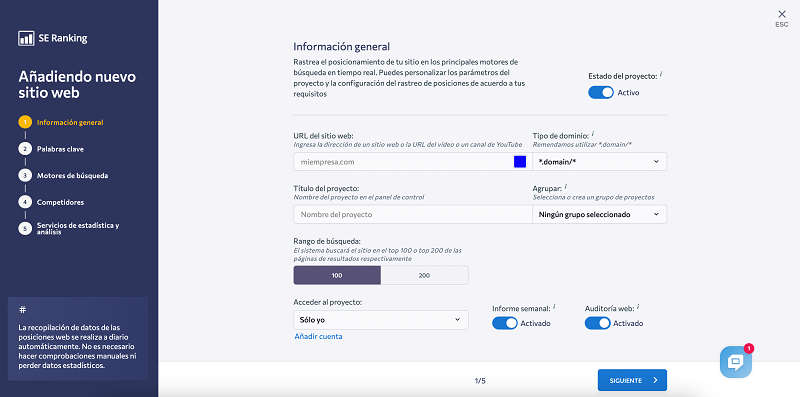Open the chat support bubble icon

[x=735, y=362]
